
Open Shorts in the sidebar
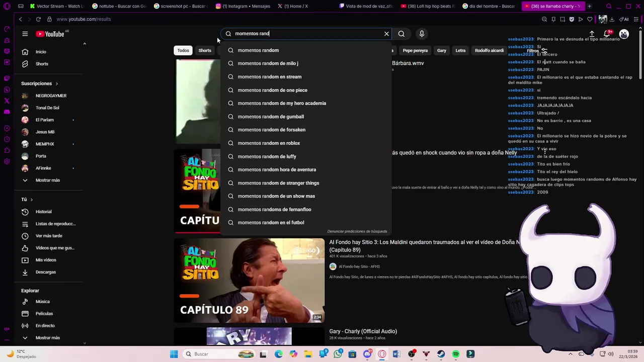pos(49,64)
